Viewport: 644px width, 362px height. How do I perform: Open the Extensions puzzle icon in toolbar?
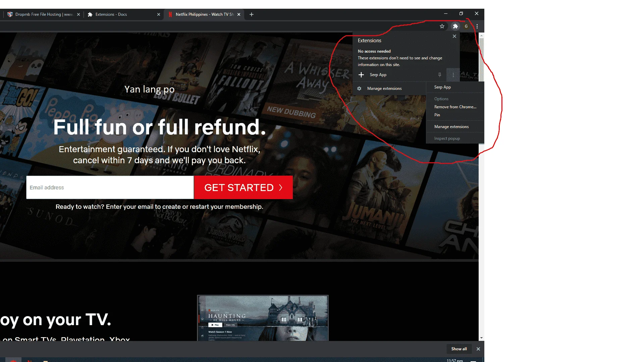coord(455,26)
